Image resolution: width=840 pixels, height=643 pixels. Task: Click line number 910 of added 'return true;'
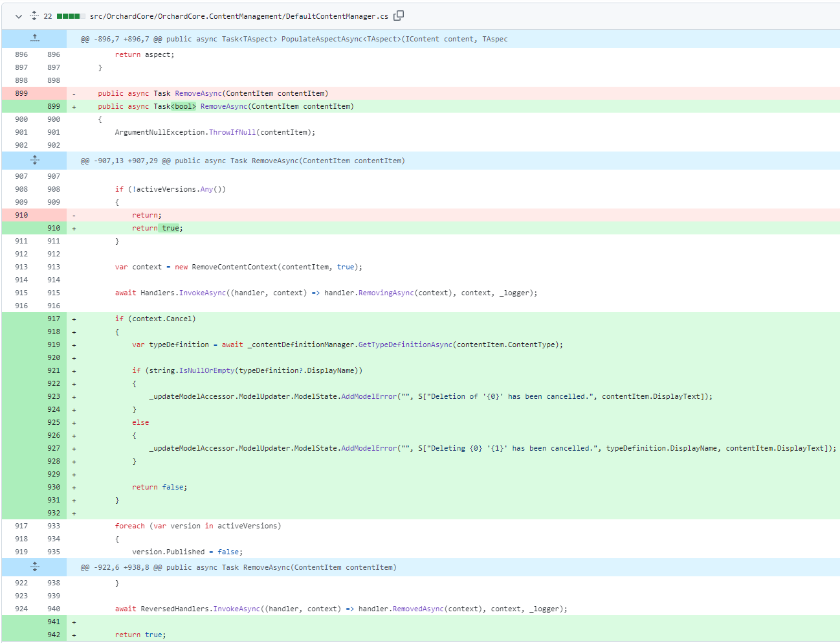[54, 228]
